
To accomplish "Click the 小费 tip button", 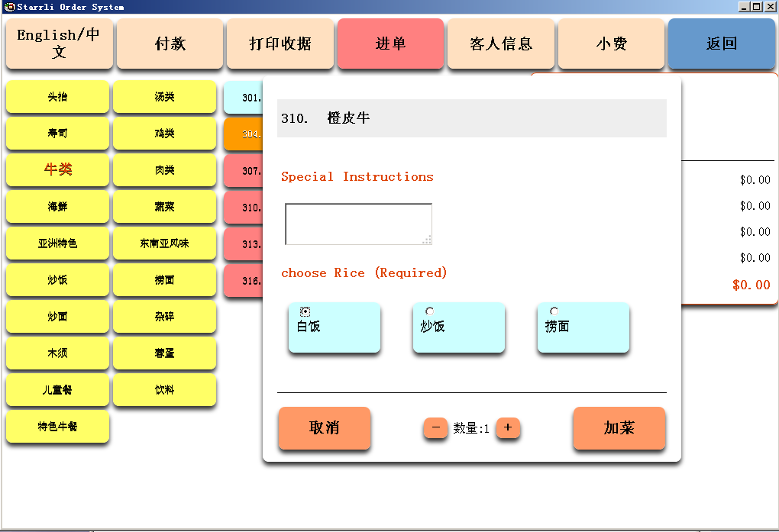I will (611, 44).
